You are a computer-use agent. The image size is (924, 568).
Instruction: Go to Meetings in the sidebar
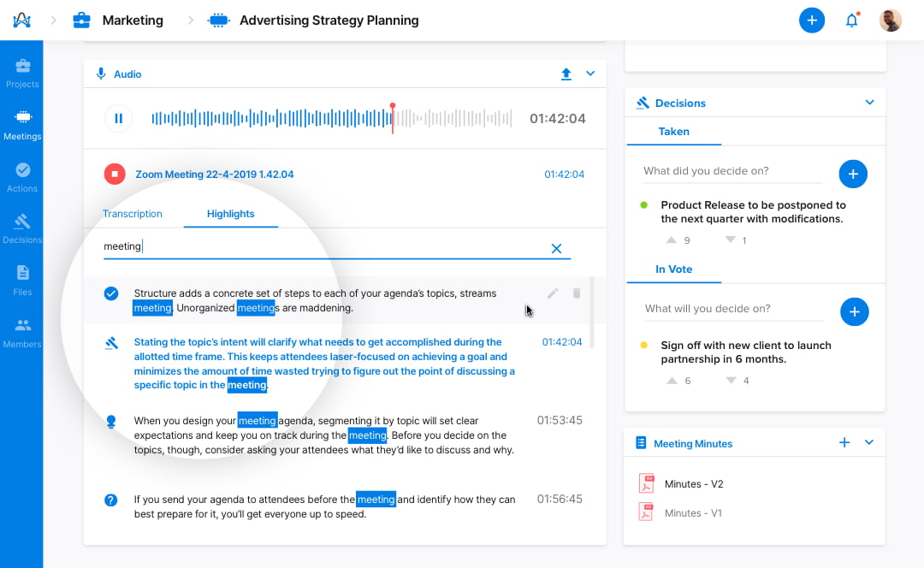point(22,126)
